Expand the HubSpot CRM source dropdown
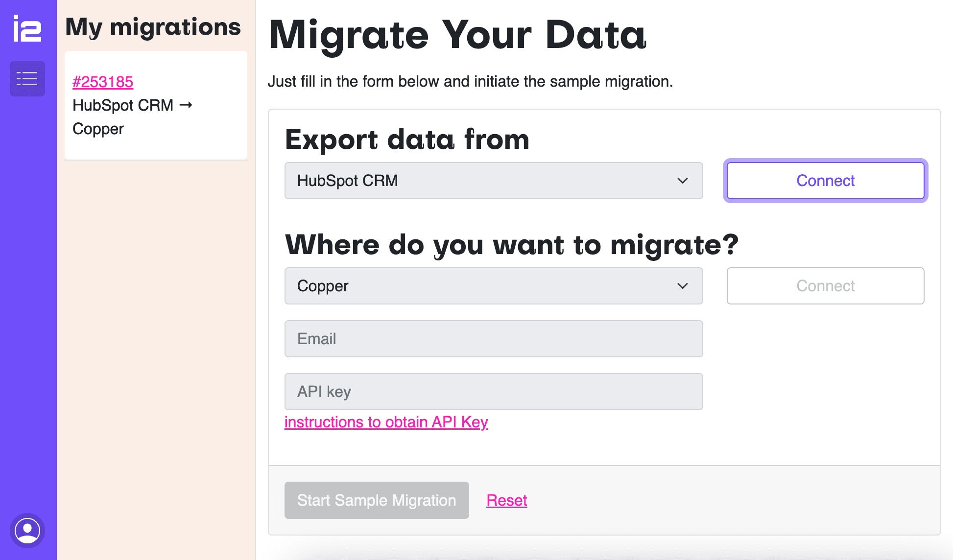This screenshot has width=953, height=560. point(493,181)
